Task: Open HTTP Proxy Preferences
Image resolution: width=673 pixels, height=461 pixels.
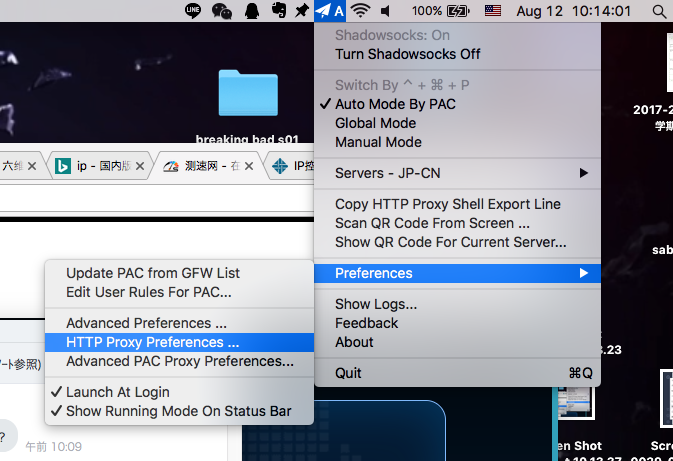Action: point(179,342)
